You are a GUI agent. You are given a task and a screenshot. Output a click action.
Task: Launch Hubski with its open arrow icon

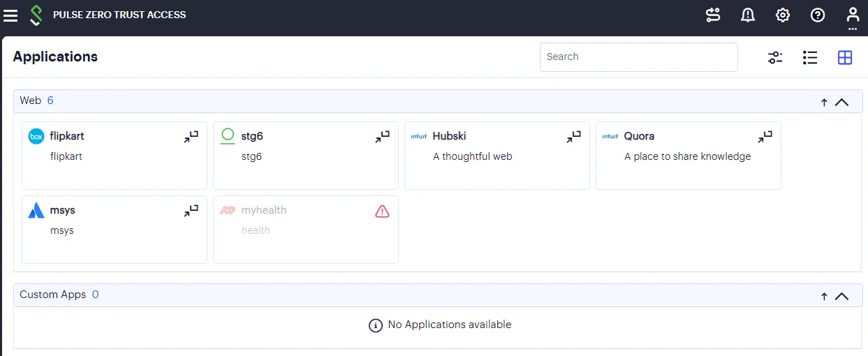574,137
